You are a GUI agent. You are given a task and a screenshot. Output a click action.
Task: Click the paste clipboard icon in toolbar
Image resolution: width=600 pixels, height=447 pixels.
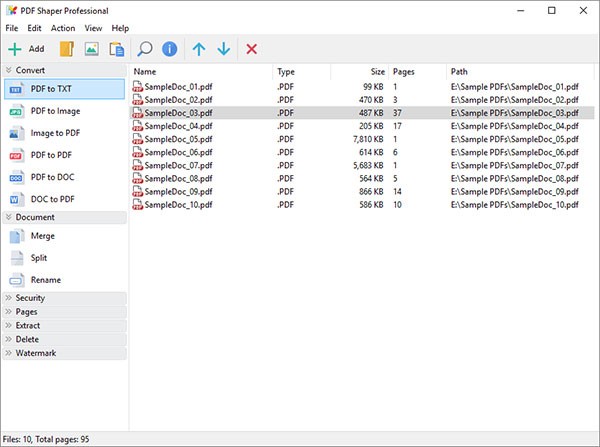pyautogui.click(x=116, y=48)
